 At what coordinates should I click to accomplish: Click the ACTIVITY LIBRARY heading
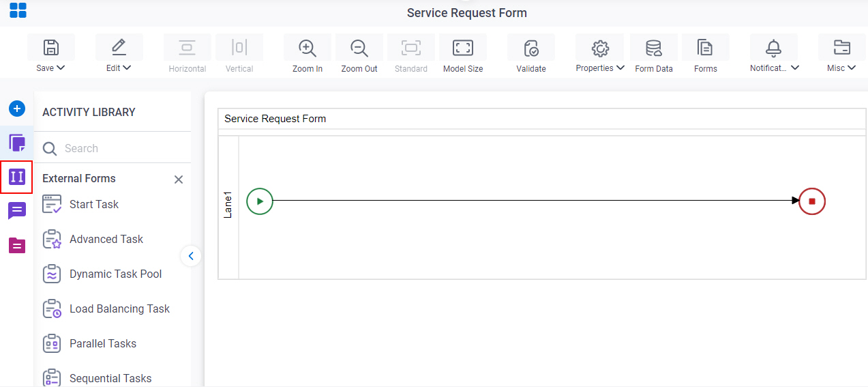[x=89, y=112]
